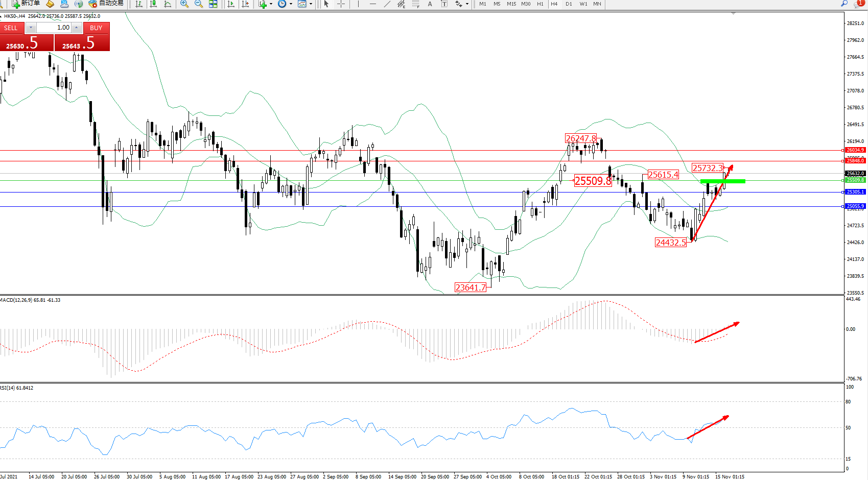868x480 pixels.
Task: Open the search magnifier at top right
Action: tap(844, 4)
